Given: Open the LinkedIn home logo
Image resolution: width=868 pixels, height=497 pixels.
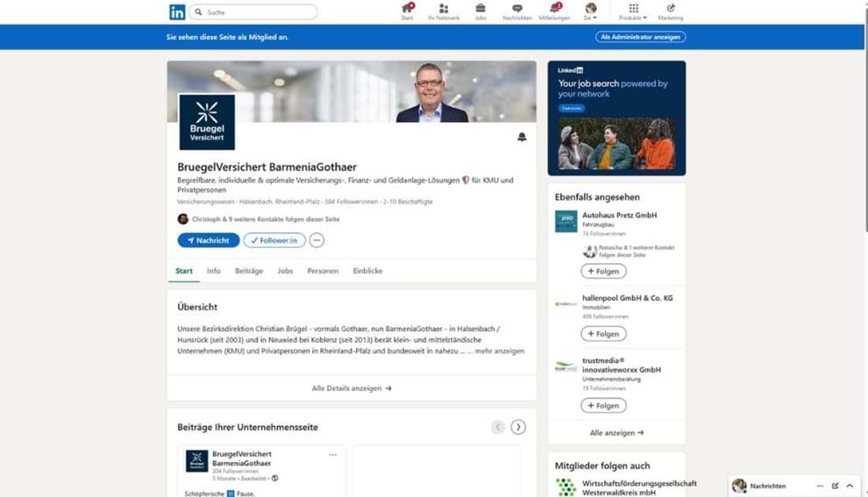Looking at the screenshot, I should pyautogui.click(x=177, y=11).
